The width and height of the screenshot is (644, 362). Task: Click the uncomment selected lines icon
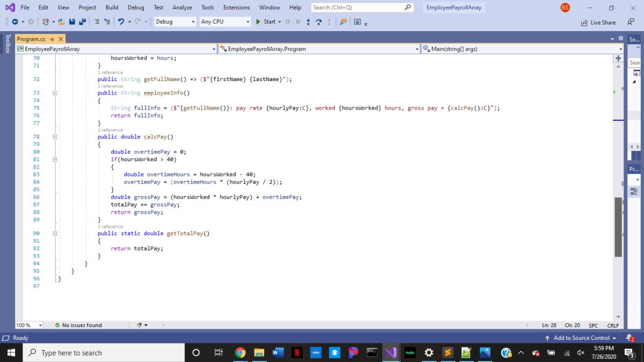point(106,22)
